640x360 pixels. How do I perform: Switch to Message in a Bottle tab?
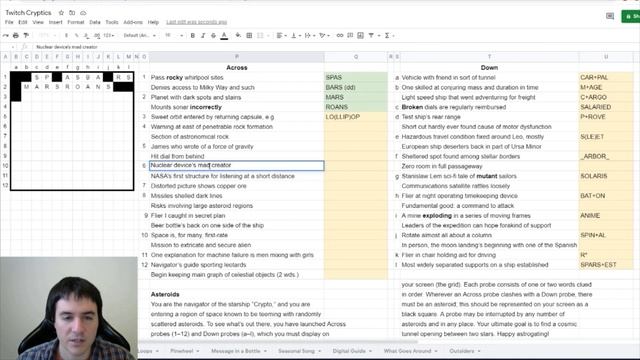(239, 351)
